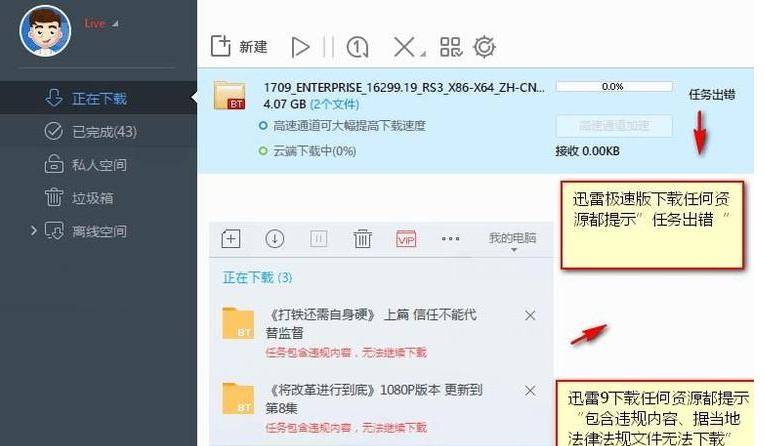This screenshot has width=764, height=446.
Task: Open settings gear icon in toolbar
Action: pyautogui.click(x=484, y=47)
